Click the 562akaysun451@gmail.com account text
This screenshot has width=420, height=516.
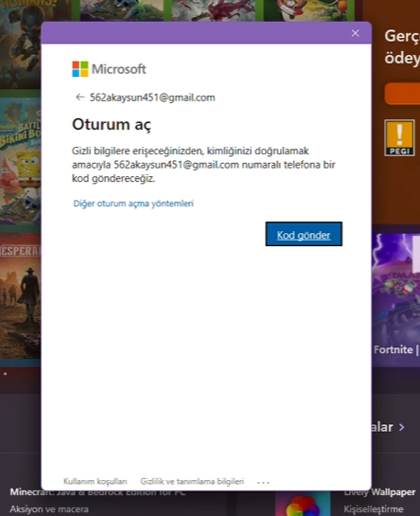152,98
